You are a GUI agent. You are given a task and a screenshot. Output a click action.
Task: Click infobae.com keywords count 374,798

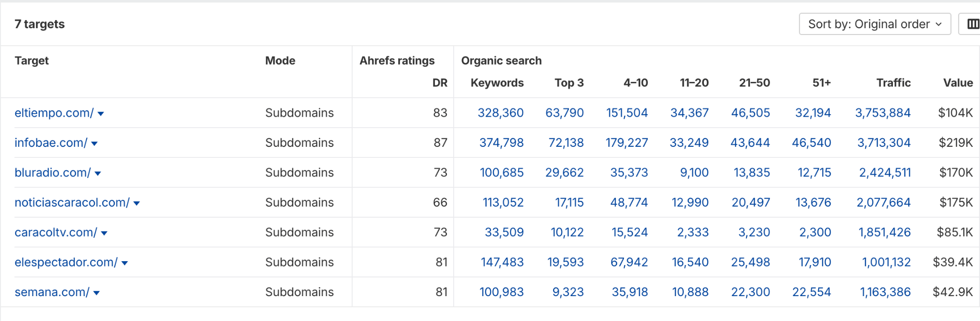coord(501,143)
